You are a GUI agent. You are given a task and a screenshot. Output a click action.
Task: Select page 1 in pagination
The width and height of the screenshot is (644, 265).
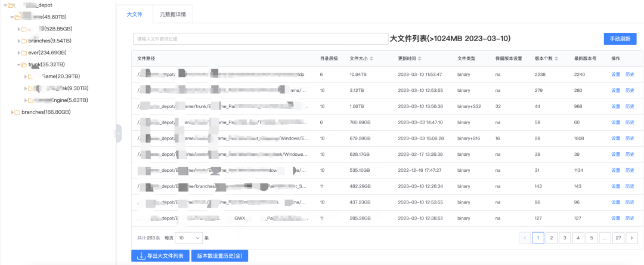click(538, 238)
